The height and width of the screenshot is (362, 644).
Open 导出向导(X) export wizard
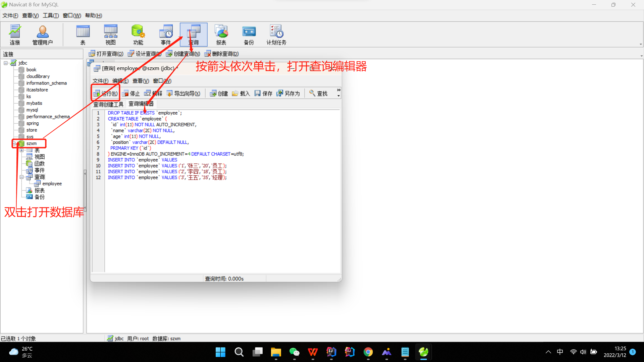tap(184, 94)
